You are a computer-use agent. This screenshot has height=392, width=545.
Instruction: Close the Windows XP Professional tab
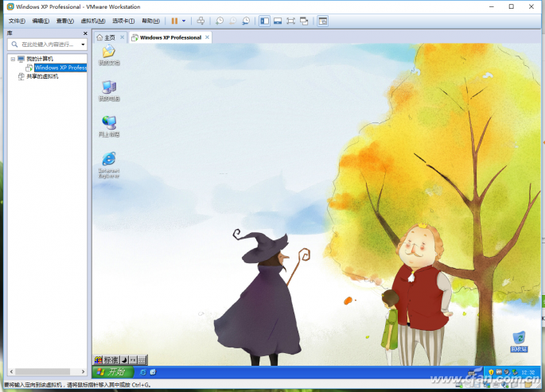pyautogui.click(x=207, y=37)
